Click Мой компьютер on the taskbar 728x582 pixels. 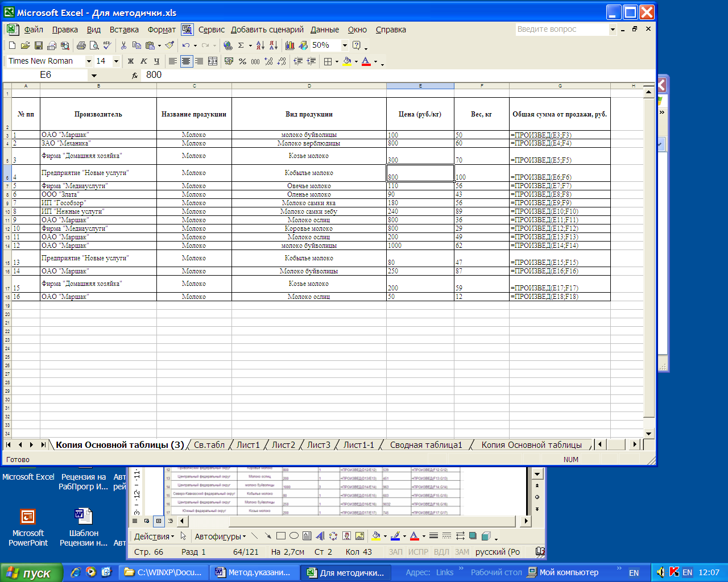pyautogui.click(x=563, y=572)
